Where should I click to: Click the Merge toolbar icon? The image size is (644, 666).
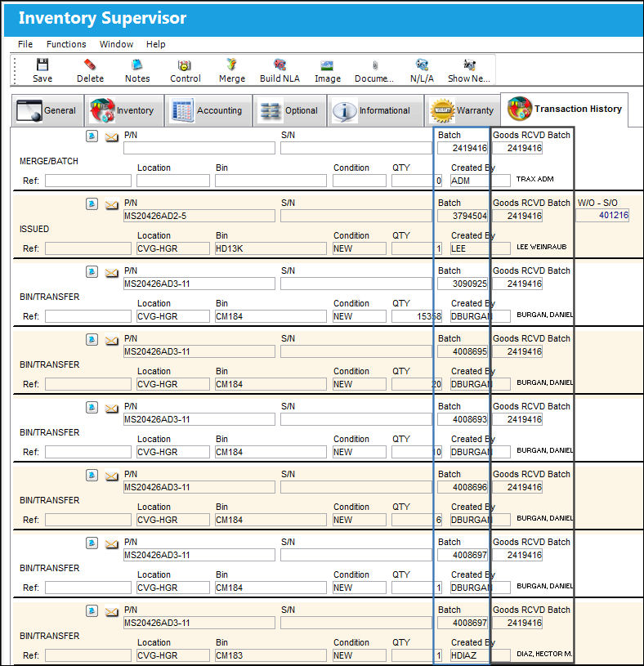pyautogui.click(x=232, y=70)
